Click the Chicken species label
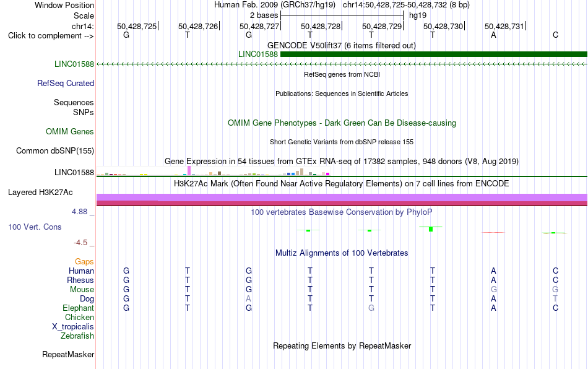Viewport: 588px width, 369px height. [x=79, y=317]
